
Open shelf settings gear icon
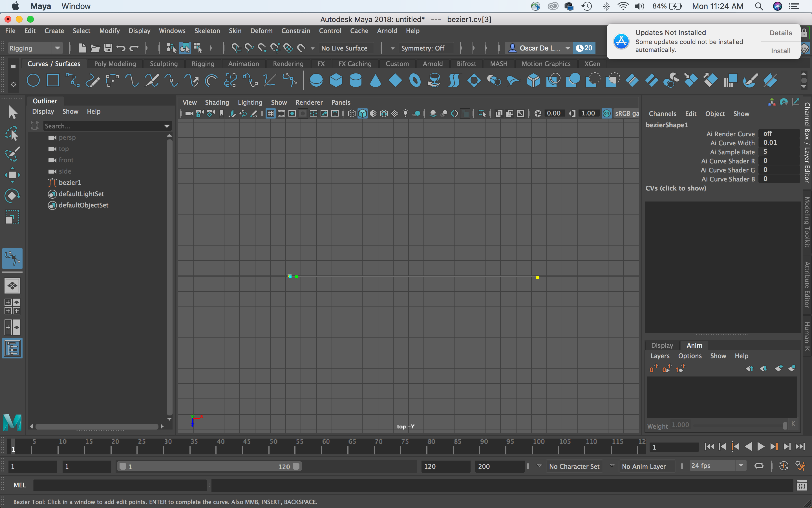coord(14,84)
